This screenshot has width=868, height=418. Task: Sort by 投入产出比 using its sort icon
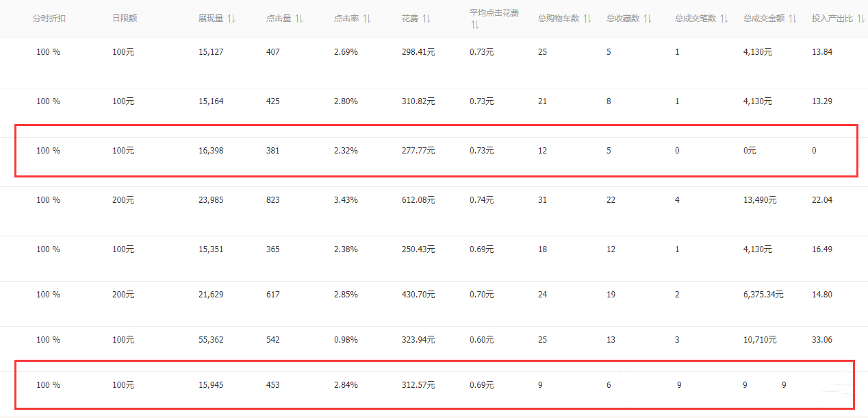pos(860,19)
